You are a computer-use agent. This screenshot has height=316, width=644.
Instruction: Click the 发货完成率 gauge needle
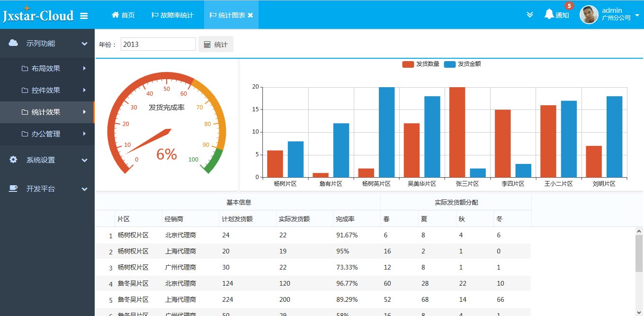point(148,141)
